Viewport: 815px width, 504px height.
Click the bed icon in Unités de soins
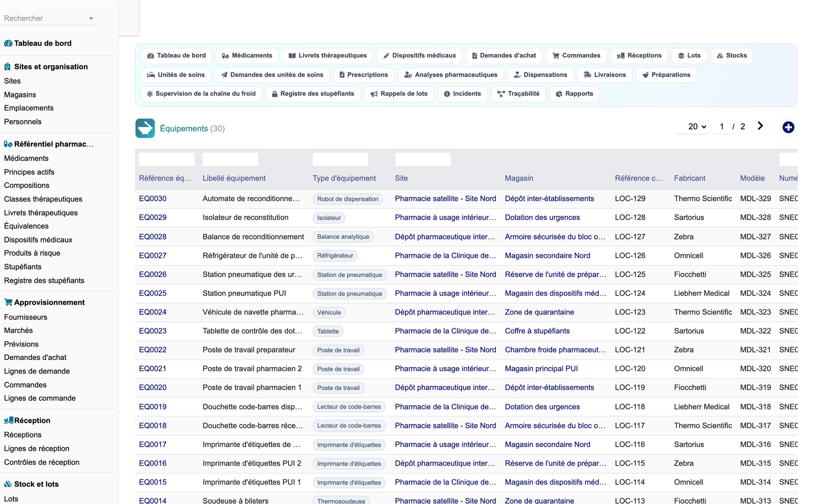(151, 75)
